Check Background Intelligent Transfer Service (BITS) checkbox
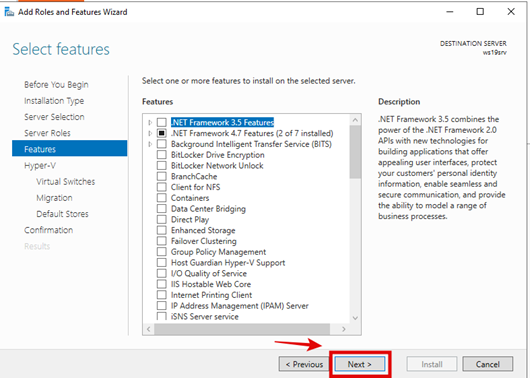 162,144
